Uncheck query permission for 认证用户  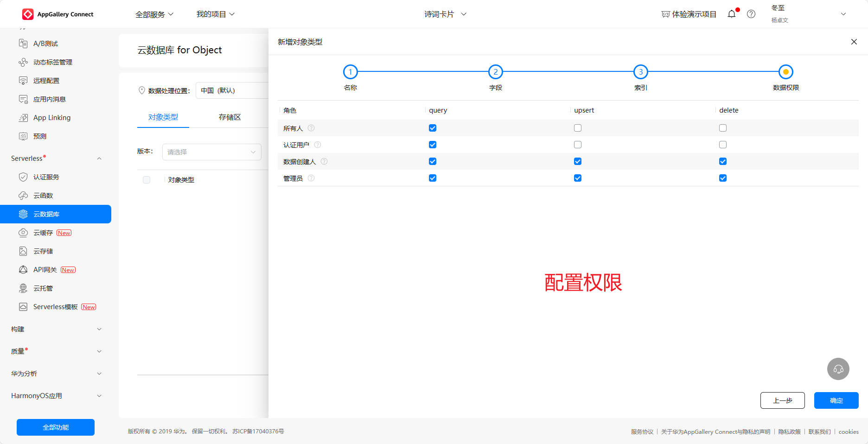(433, 145)
